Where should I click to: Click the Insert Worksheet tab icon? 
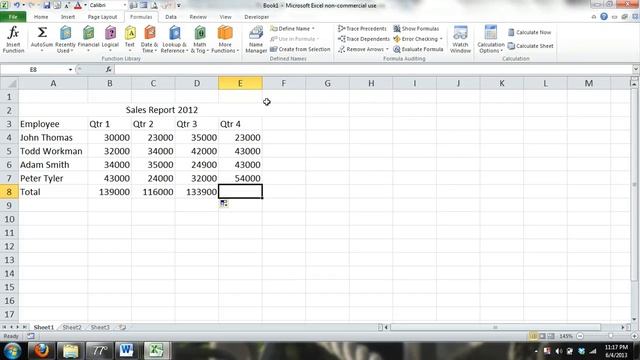(122, 327)
